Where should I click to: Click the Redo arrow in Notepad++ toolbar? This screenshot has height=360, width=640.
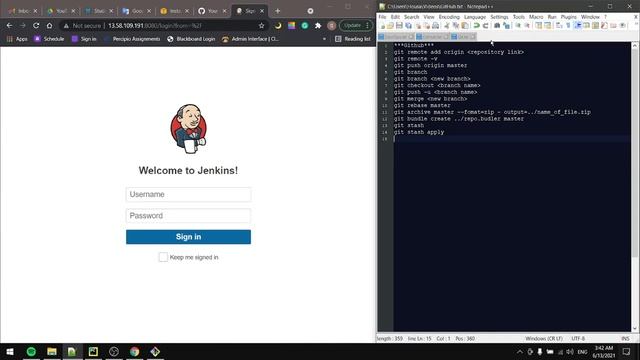[x=485, y=26]
